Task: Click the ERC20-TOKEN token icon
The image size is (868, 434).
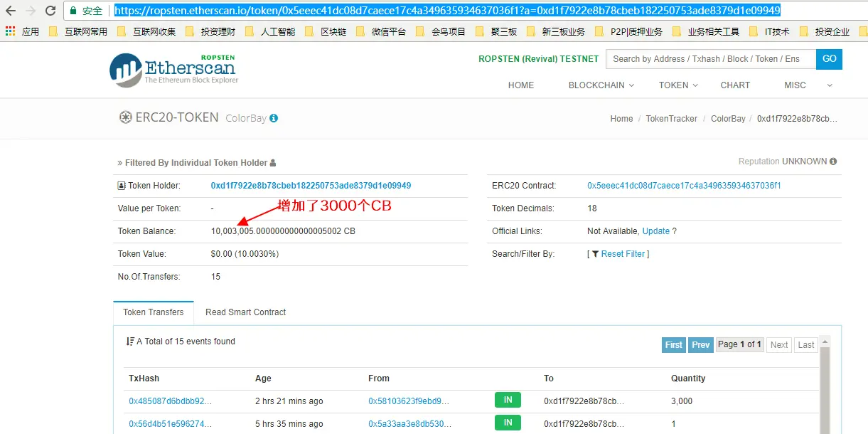Action: pyautogui.click(x=126, y=117)
